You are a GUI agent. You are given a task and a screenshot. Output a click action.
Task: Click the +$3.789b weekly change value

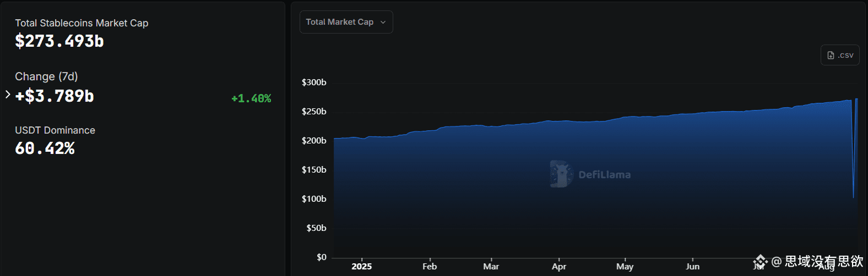[55, 96]
